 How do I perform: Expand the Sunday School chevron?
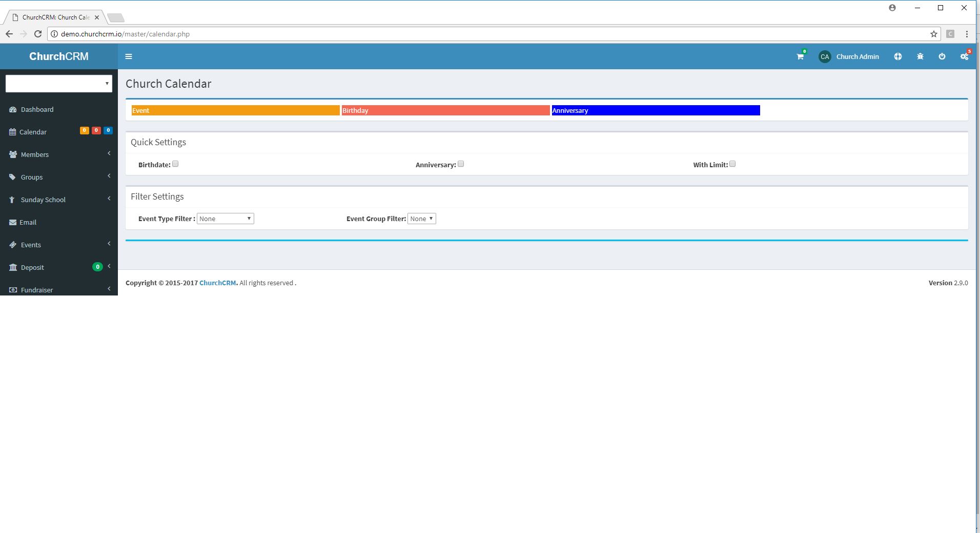[x=109, y=199]
